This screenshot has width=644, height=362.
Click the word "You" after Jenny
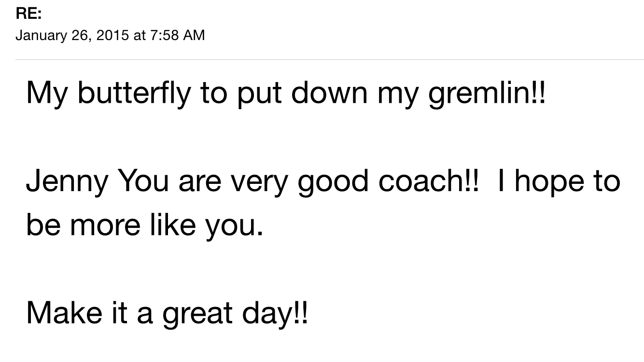(x=144, y=181)
